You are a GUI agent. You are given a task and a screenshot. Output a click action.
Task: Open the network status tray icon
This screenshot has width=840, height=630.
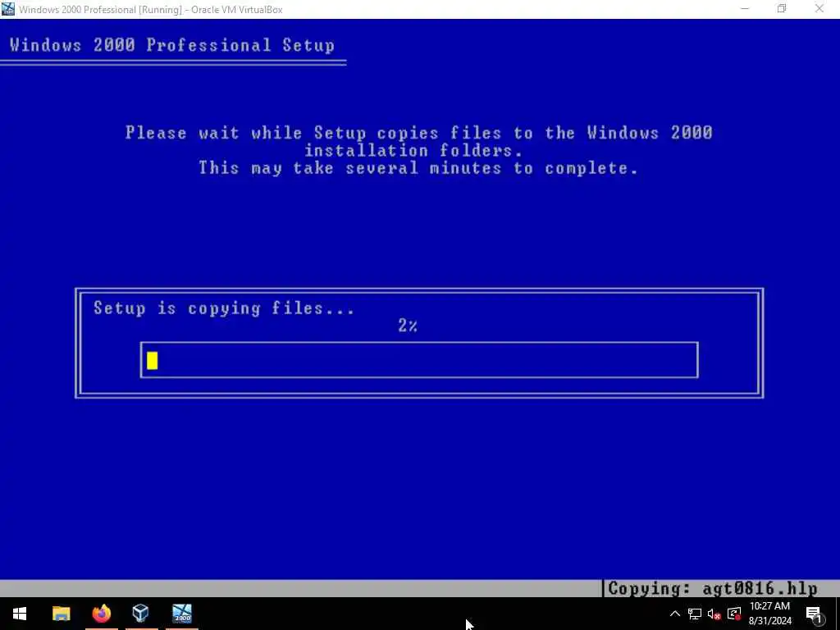point(695,614)
